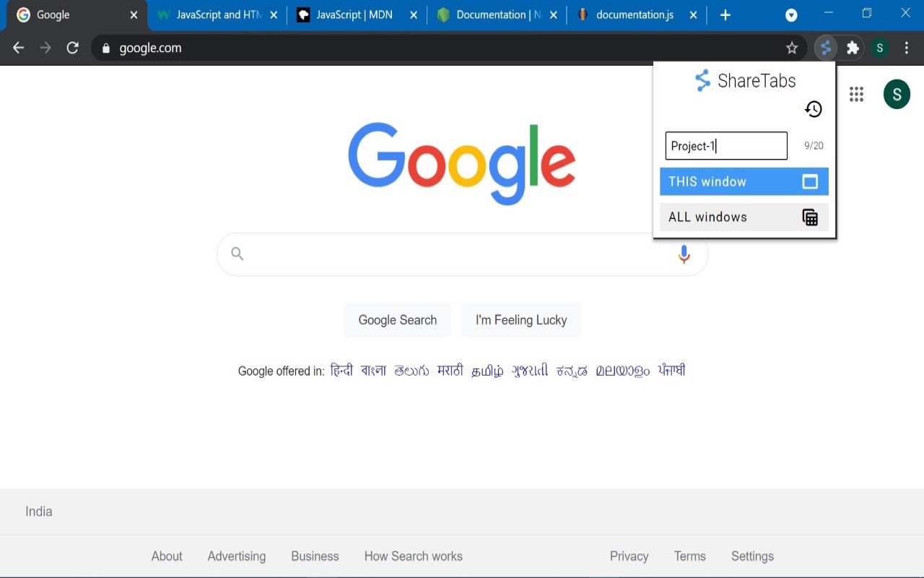924x578 pixels.
Task: Click the 9/20 character counter
Action: tap(814, 146)
